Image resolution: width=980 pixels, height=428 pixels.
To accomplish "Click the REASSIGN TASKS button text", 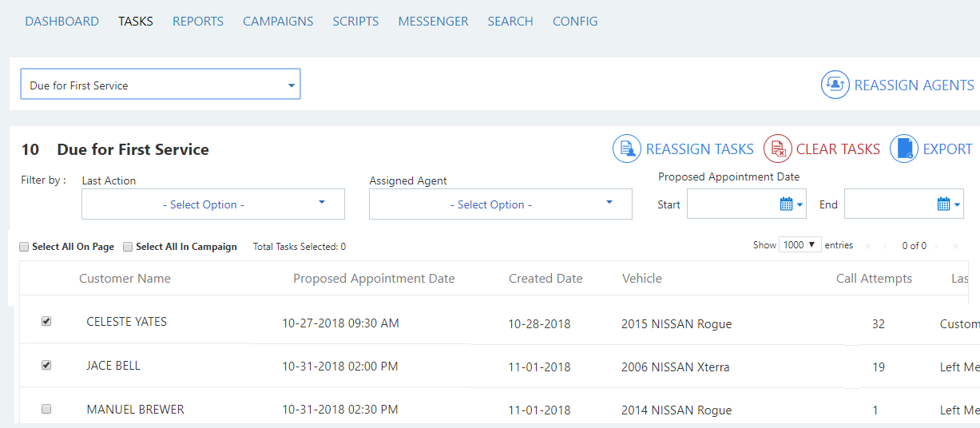I will 700,149.
